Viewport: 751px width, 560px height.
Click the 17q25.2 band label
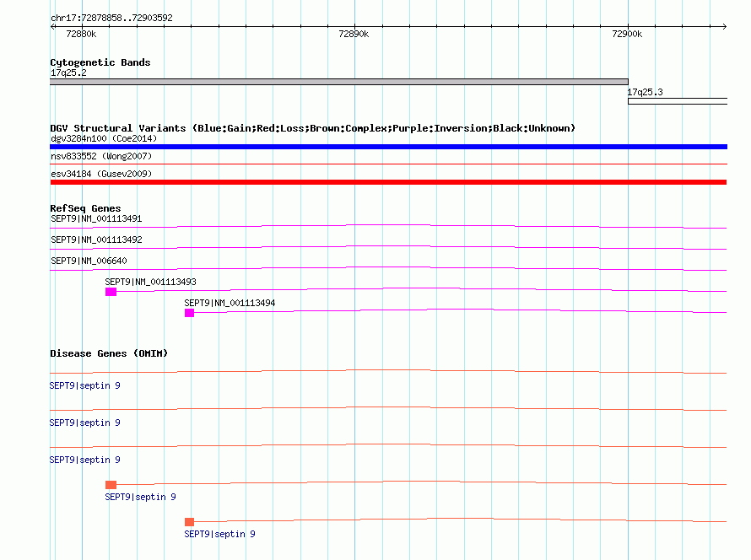click(68, 73)
